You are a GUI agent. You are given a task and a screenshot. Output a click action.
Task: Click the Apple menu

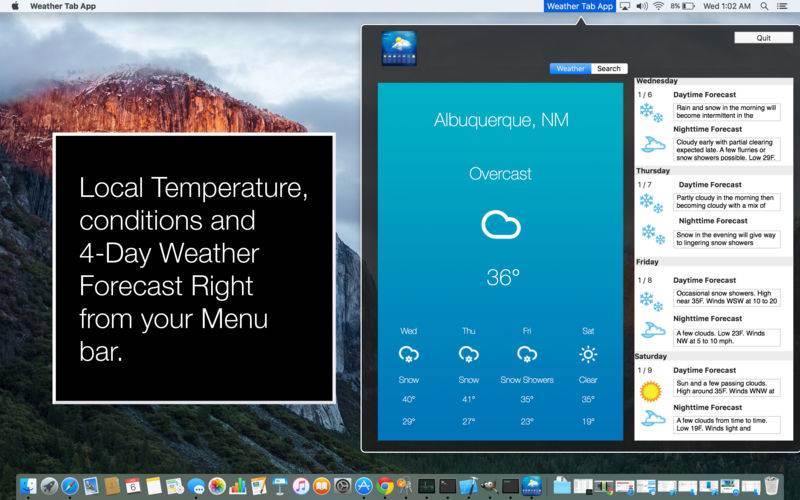pyautogui.click(x=14, y=6)
